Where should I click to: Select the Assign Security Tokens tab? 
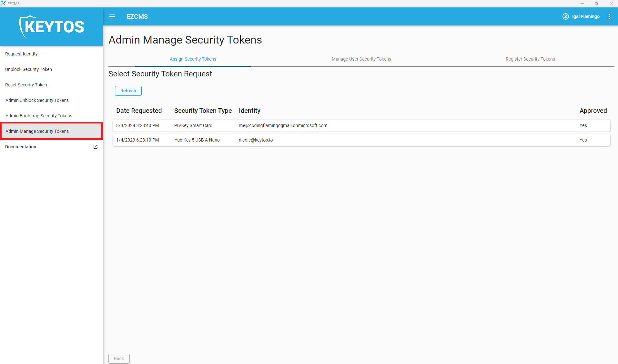coord(193,59)
